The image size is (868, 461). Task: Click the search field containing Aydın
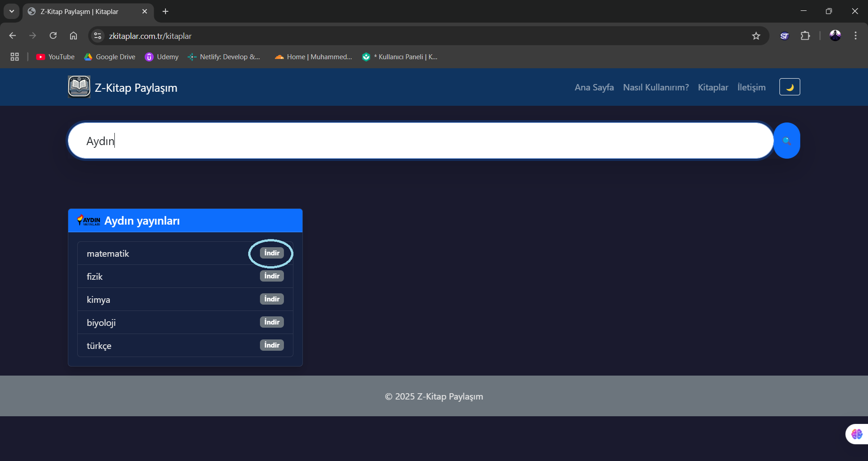[x=420, y=141]
